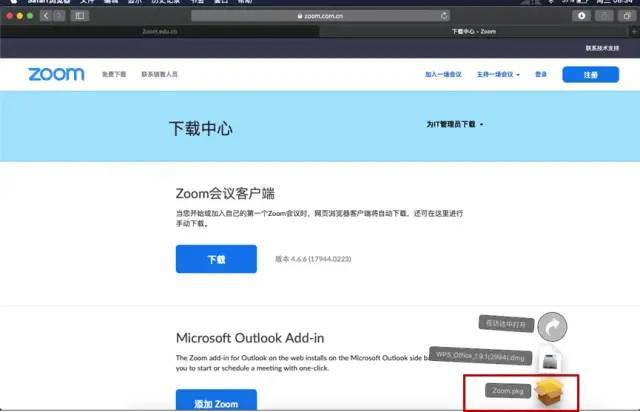The height and width of the screenshot is (412, 640).
Task: Click the Open in Finder arrow icon
Action: [x=552, y=325]
